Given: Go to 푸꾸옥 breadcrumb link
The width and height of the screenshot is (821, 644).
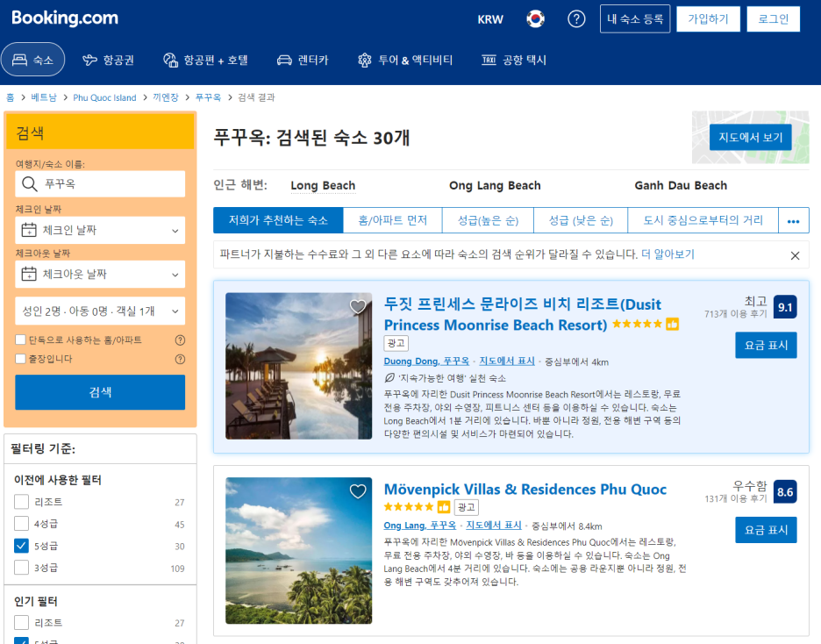Looking at the screenshot, I should (208, 97).
